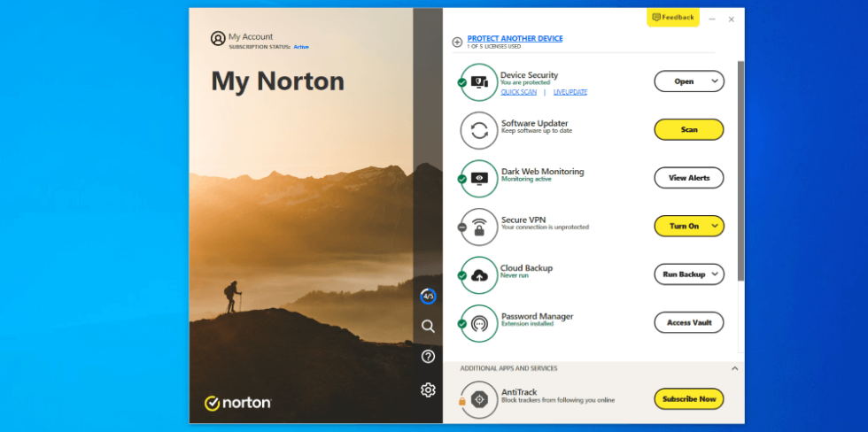
Task: Click the Secure VPN lock icon
Action: point(479,227)
